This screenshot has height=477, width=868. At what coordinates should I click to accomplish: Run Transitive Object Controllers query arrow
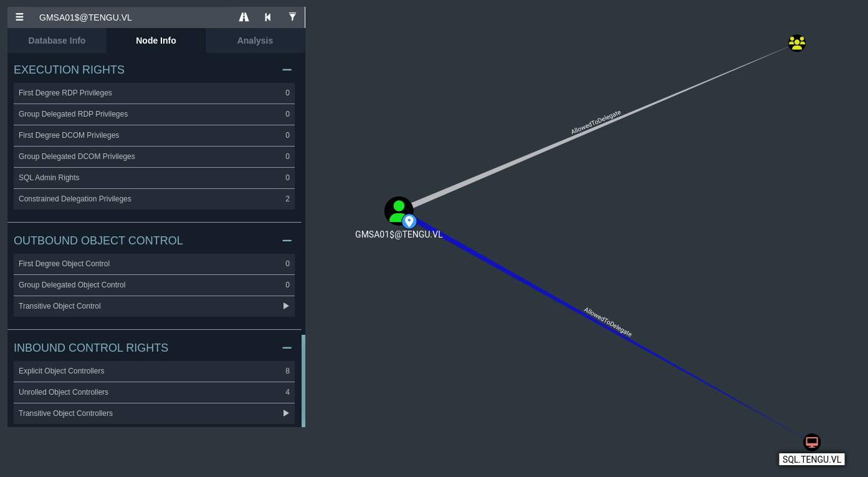286,413
